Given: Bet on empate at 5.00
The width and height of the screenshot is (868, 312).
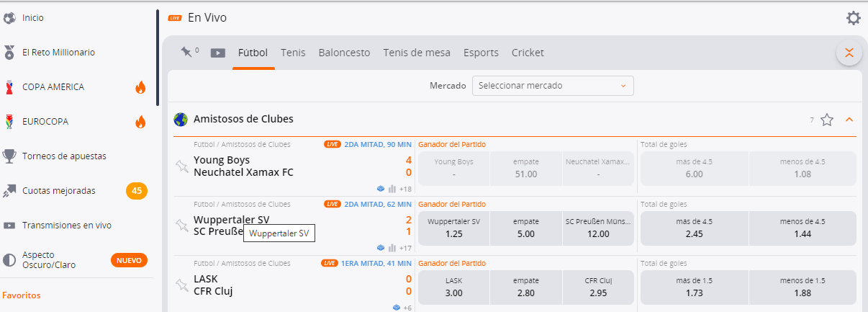Looking at the screenshot, I should pyautogui.click(x=526, y=228).
